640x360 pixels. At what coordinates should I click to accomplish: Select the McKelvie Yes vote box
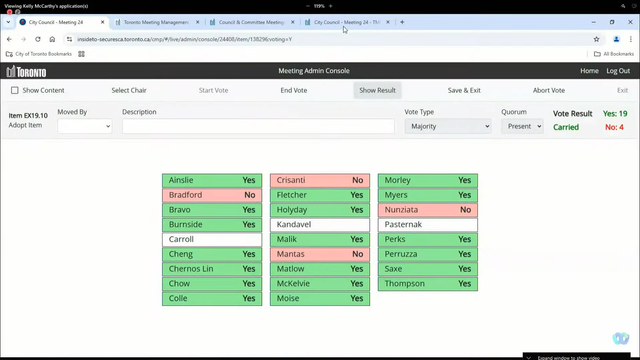tap(320, 283)
